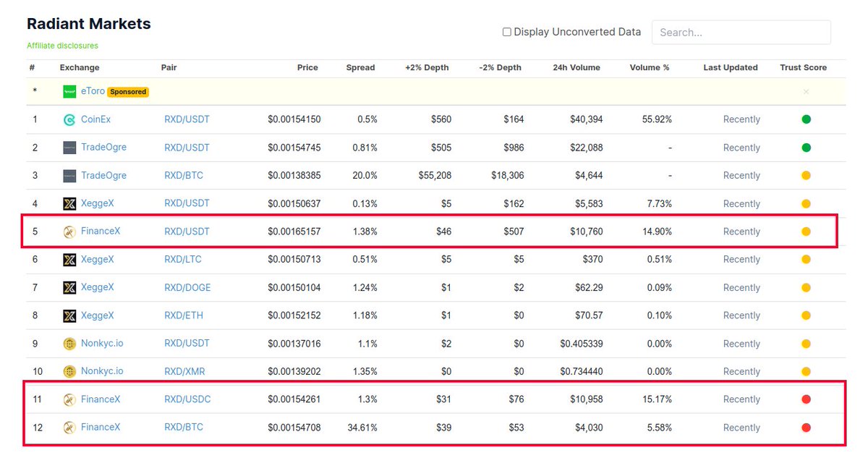This screenshot has width=868, height=458.
Task: Click XeggeX logo in RXD/DOGE row
Action: pyautogui.click(x=69, y=288)
